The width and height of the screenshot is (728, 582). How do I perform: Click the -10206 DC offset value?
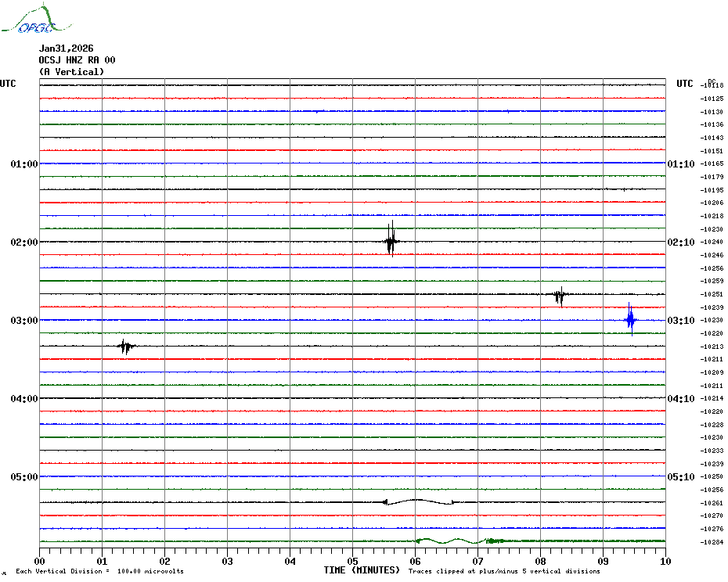click(712, 203)
